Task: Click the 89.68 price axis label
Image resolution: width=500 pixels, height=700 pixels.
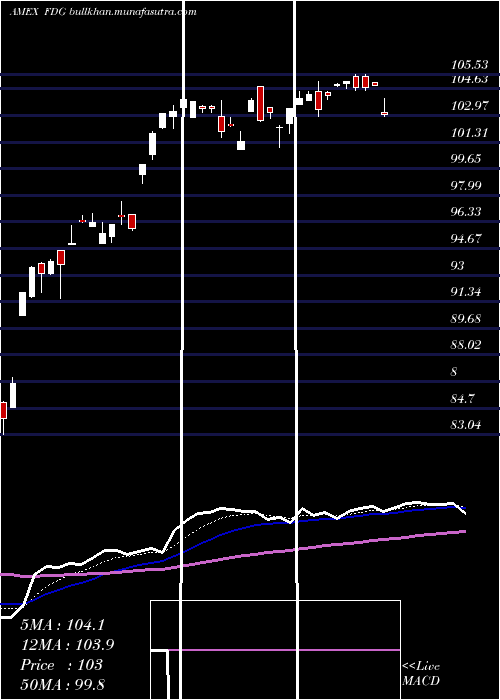Action: click(x=466, y=319)
